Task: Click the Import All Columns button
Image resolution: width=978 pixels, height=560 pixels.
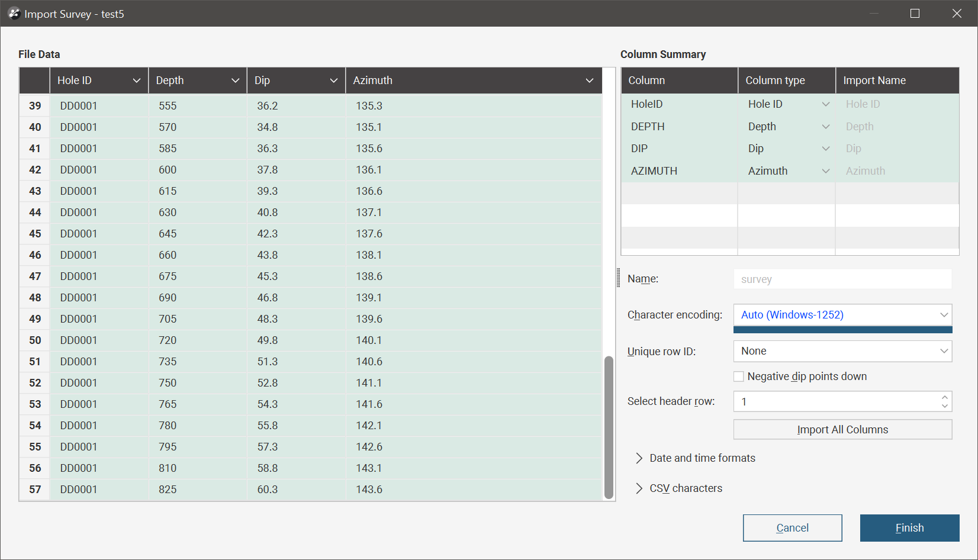Action: (x=842, y=430)
